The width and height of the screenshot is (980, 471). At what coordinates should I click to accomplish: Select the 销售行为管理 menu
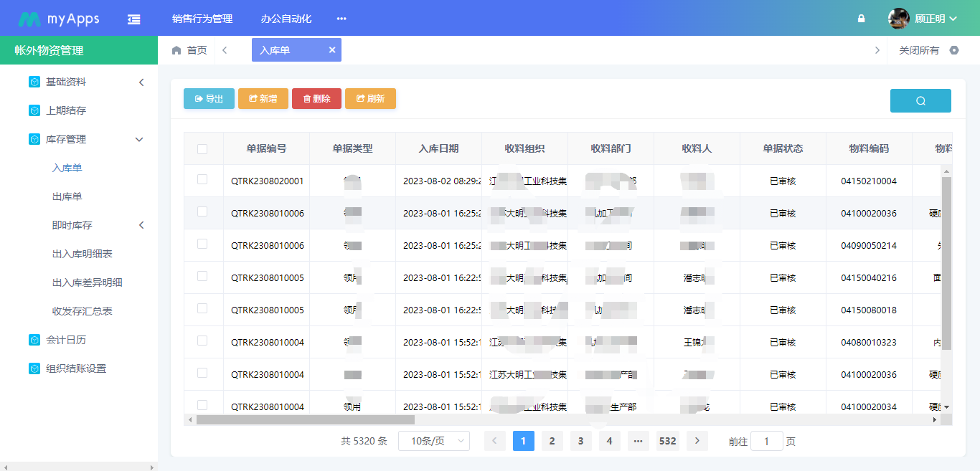coord(203,19)
